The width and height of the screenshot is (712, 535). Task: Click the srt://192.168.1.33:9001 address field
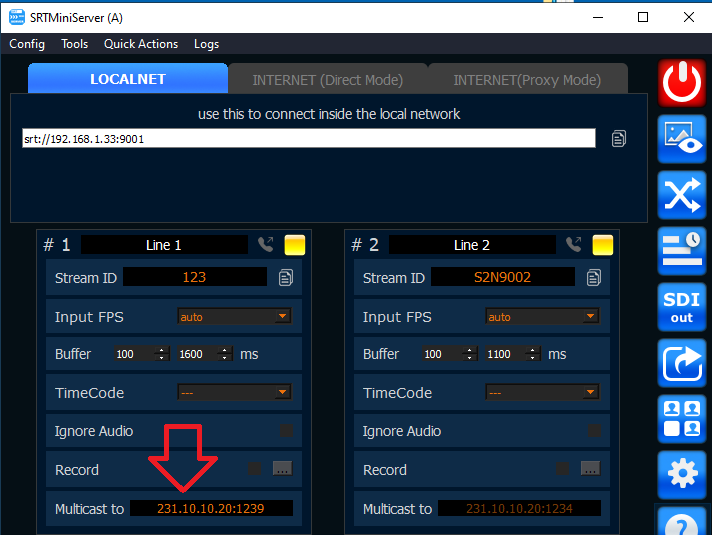pyautogui.click(x=309, y=138)
